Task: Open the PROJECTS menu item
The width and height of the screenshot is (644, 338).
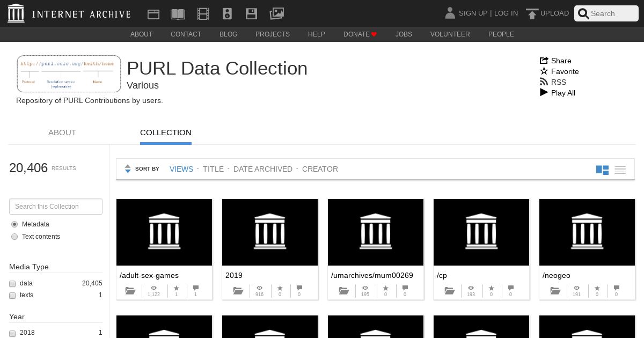Action: (273, 34)
